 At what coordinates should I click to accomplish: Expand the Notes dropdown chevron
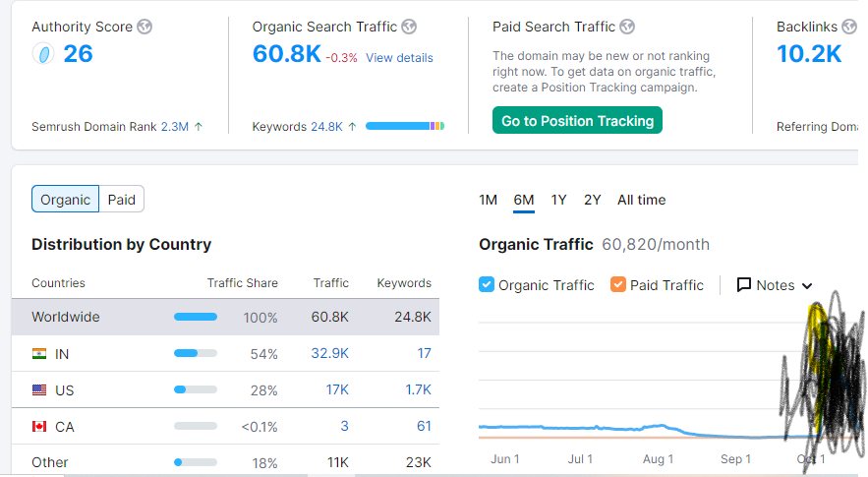point(807,286)
